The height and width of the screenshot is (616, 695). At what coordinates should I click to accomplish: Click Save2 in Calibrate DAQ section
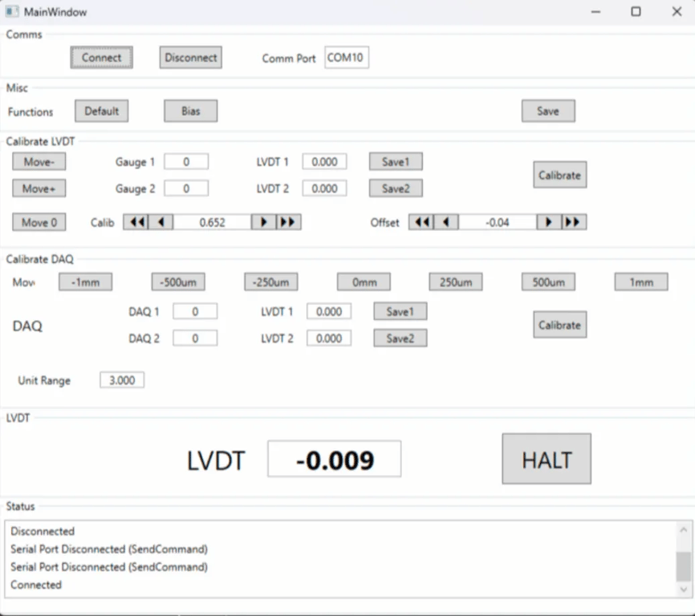[x=400, y=338]
